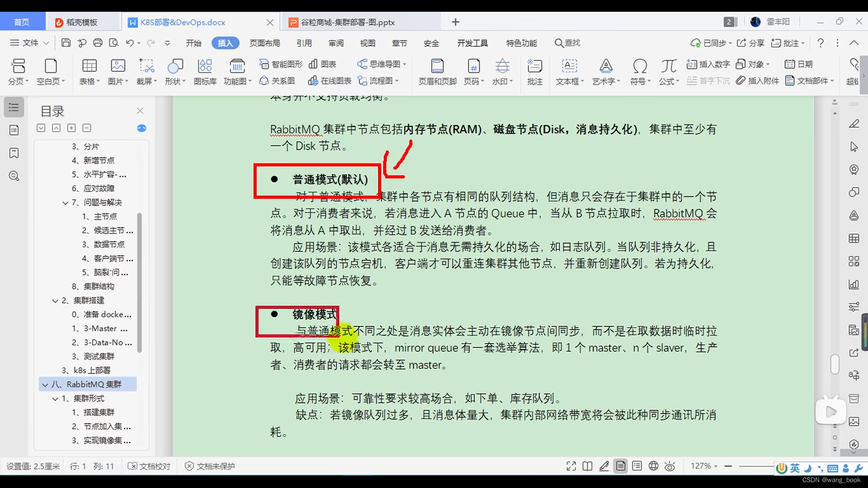Click the Save icon in quick toolbar
The image size is (868, 488).
(x=66, y=43)
